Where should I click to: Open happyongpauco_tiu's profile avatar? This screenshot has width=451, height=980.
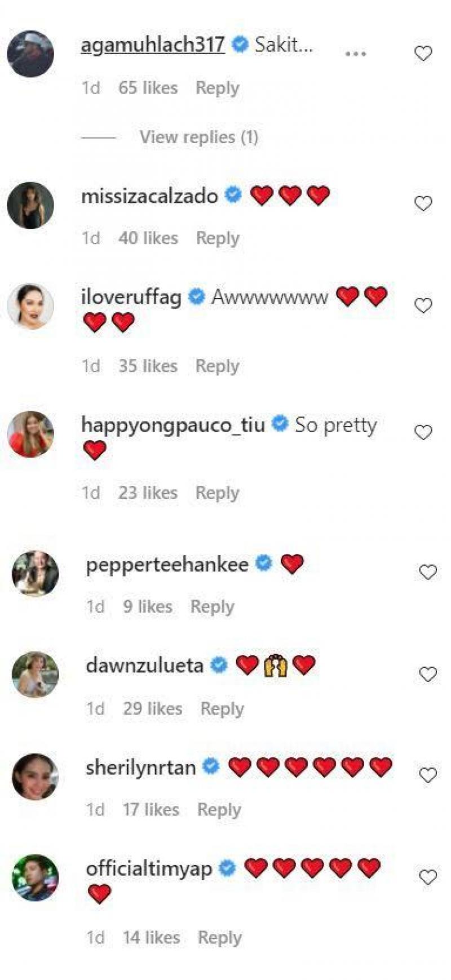(x=30, y=434)
